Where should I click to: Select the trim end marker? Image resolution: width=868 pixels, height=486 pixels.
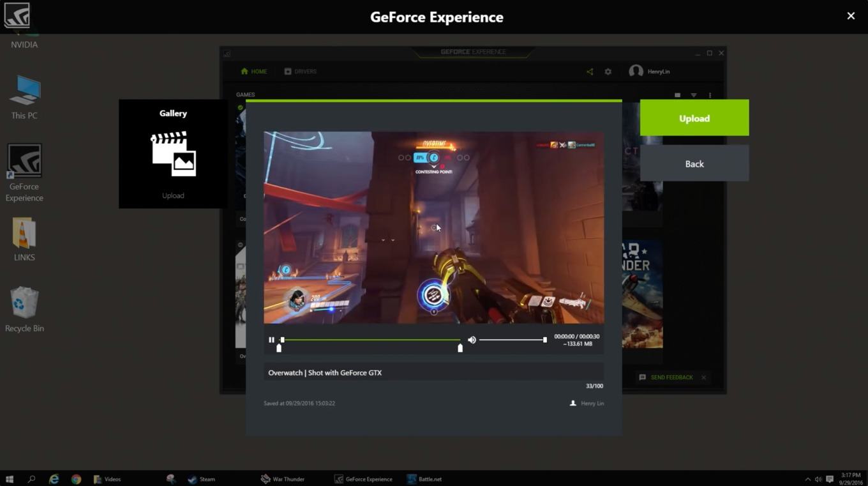460,348
